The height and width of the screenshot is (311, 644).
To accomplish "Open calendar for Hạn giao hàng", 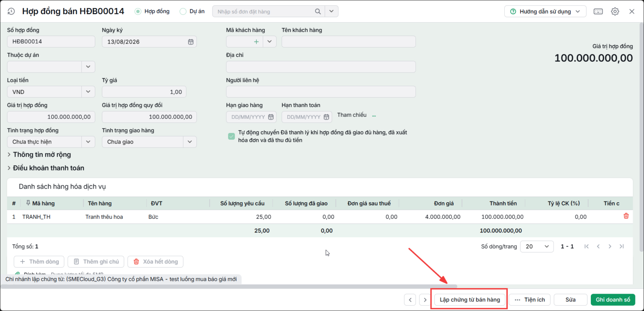I will [x=271, y=117].
